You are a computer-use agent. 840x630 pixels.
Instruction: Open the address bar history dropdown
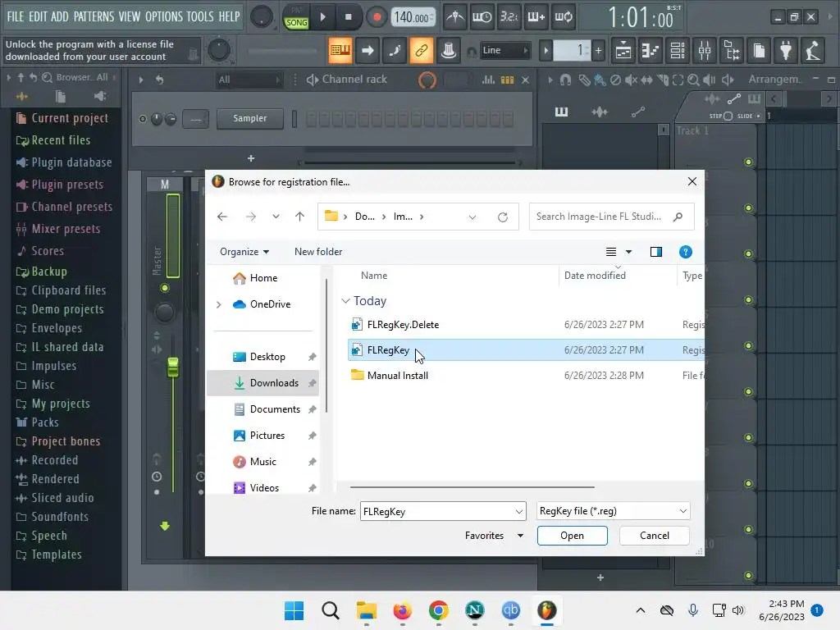(472, 217)
